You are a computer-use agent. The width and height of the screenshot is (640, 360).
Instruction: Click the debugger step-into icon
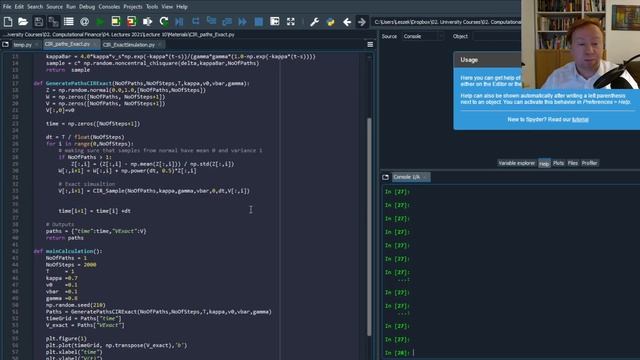click(x=211, y=21)
